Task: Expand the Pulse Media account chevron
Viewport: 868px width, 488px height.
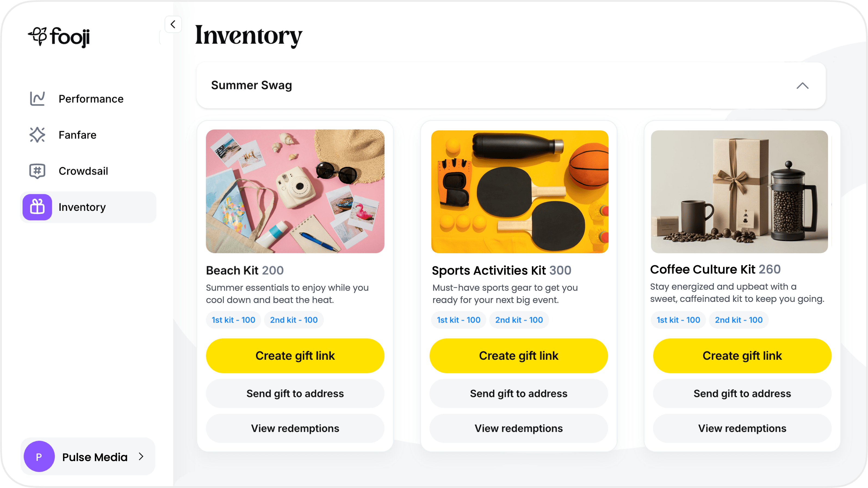Action: click(x=141, y=456)
